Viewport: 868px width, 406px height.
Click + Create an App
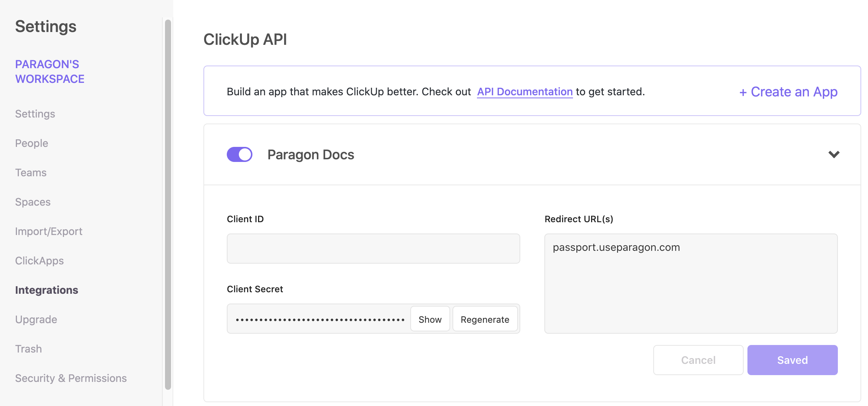(x=788, y=92)
